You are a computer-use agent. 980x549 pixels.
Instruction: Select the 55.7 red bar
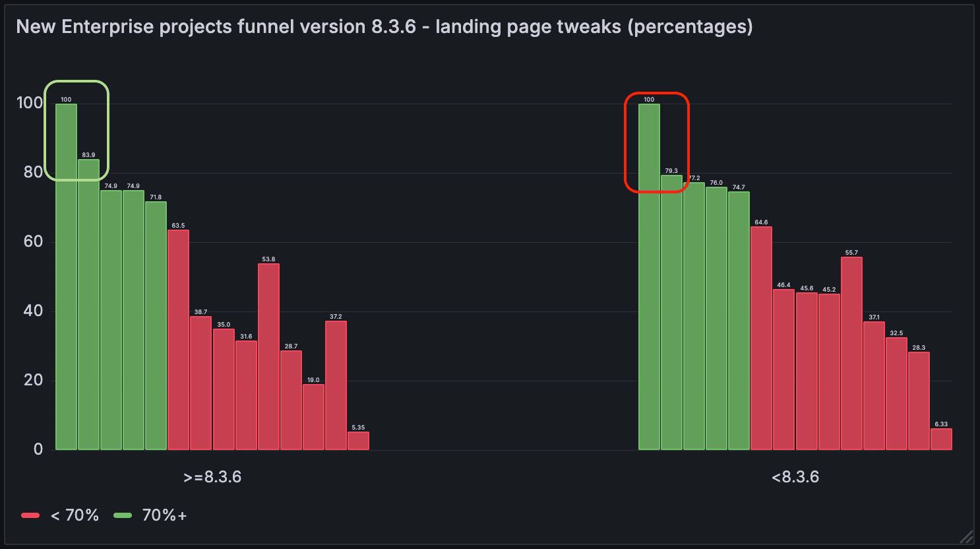tap(851, 354)
